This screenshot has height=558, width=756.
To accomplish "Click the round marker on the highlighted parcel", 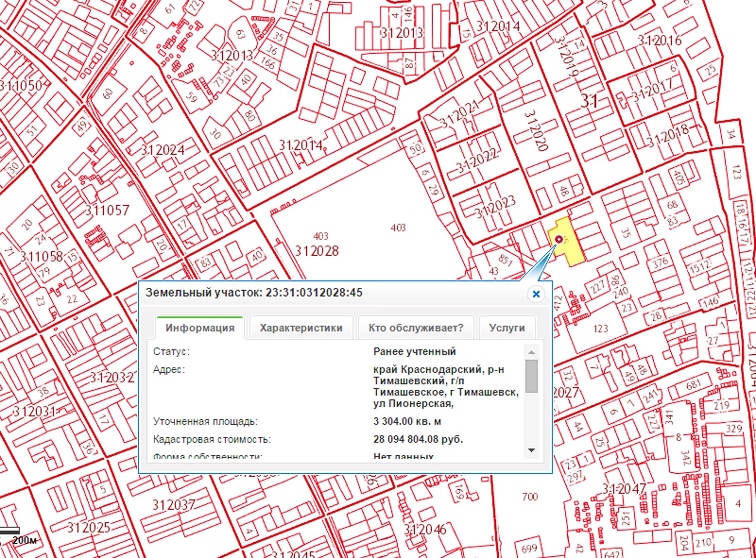I will tap(559, 240).
